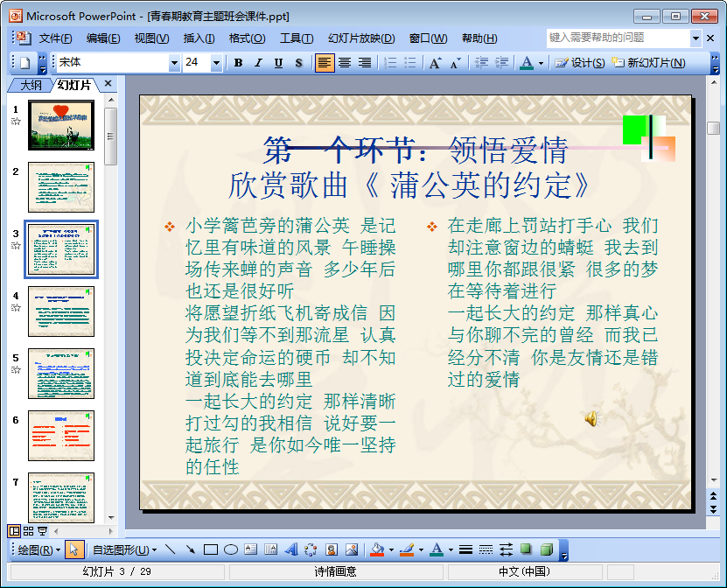The image size is (727, 588).
Task: Select the Arrow drawing tool
Action: (x=190, y=550)
